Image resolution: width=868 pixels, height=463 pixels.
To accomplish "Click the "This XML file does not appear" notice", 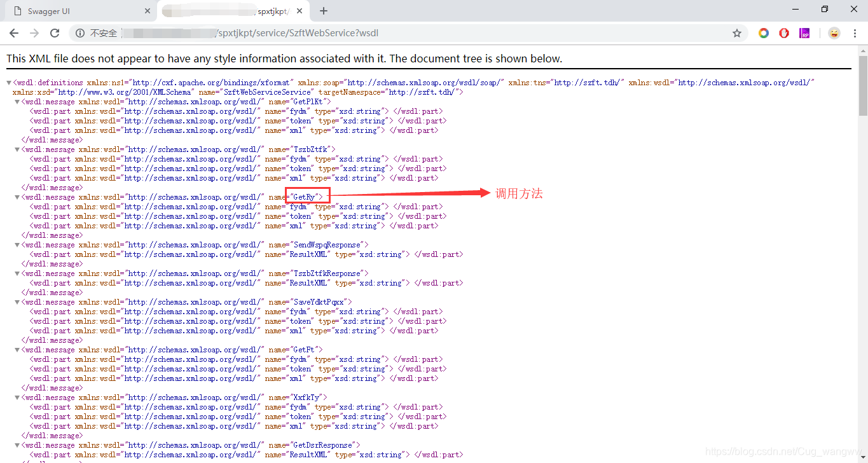I will click(x=284, y=59).
